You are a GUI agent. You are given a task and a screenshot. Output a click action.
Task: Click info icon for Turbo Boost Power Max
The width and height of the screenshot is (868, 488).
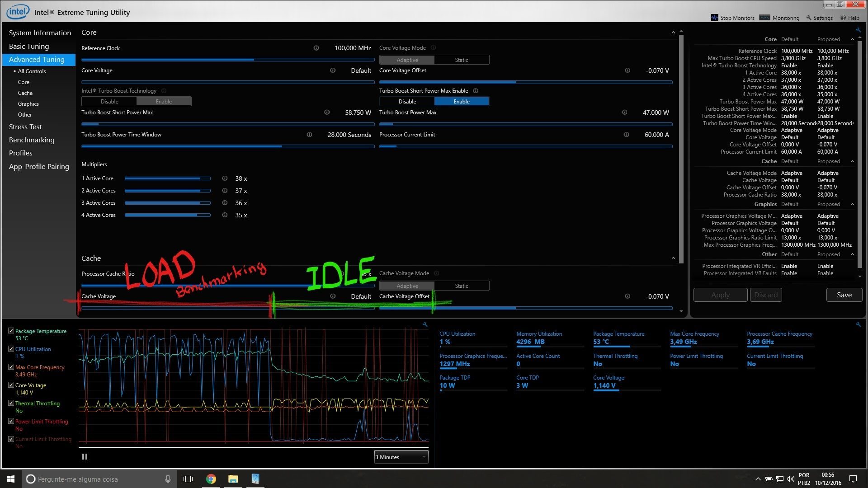point(624,113)
